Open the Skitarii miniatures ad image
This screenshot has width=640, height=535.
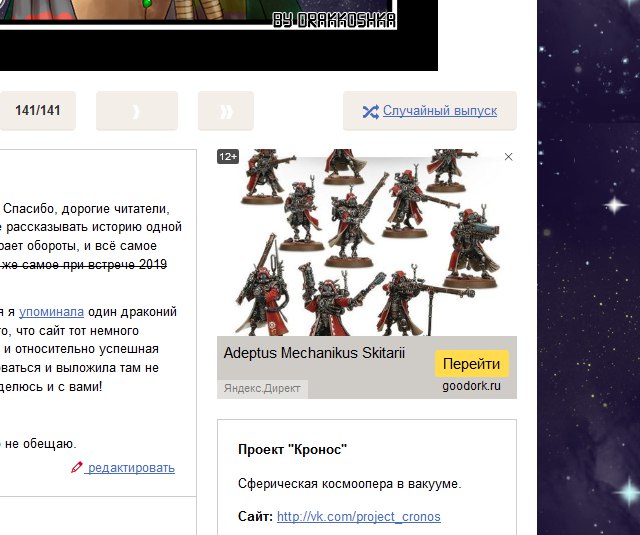(366, 245)
